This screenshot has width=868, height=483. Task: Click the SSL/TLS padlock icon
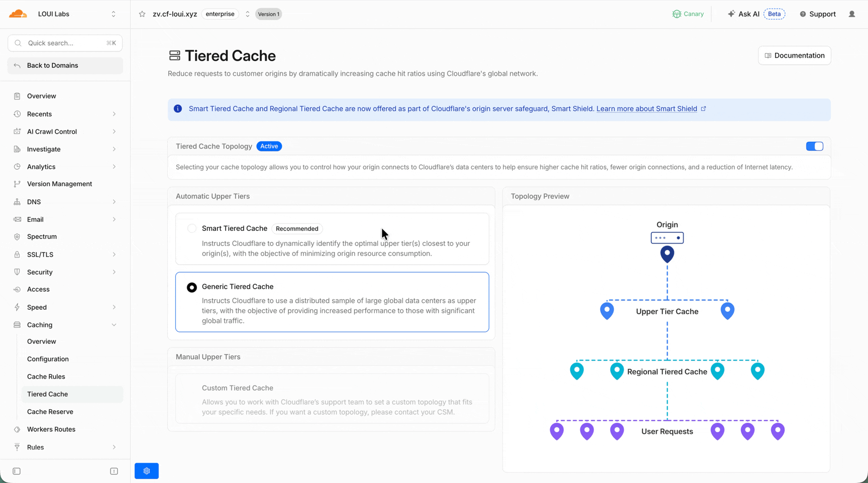[17, 255]
